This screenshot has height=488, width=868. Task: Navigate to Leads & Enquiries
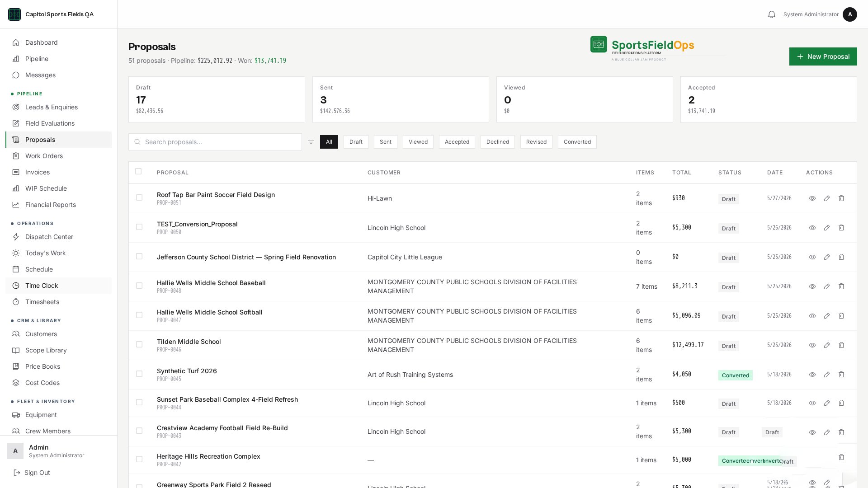58,107
